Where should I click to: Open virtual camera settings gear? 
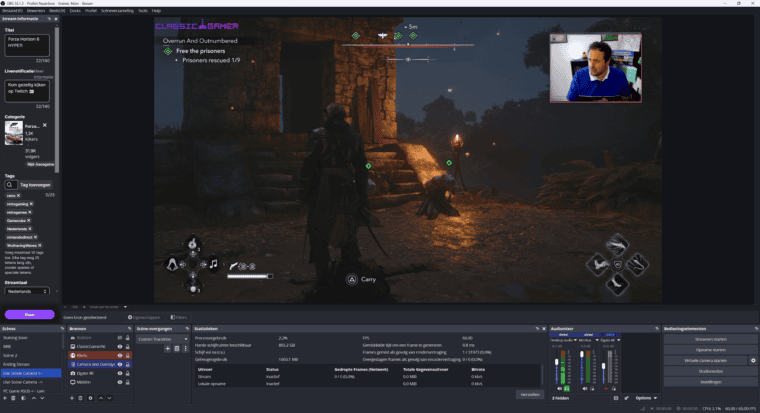(x=753, y=360)
